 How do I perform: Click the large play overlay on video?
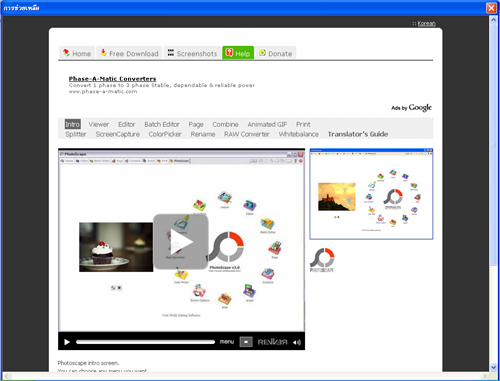pos(181,242)
